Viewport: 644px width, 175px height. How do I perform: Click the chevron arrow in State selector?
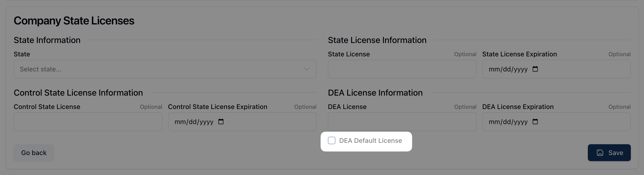coord(306,69)
